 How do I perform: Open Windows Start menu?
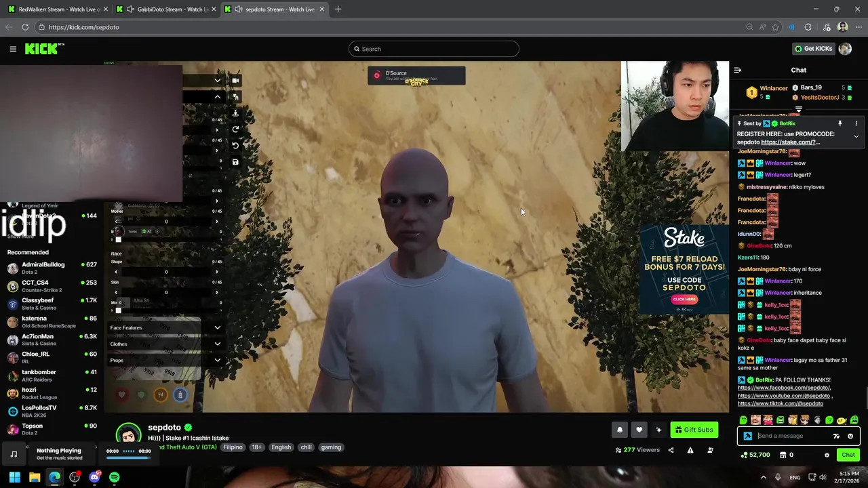pyautogui.click(x=14, y=477)
